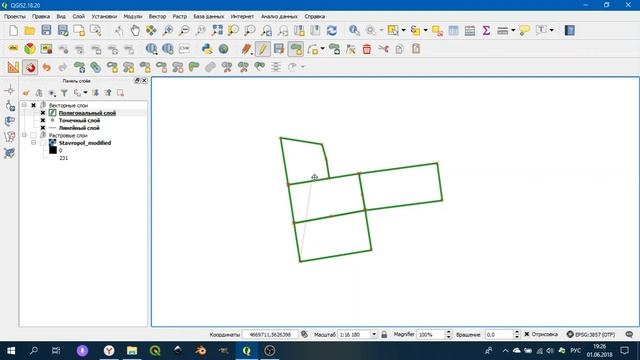
Task: Open the Python console
Action: (x=207, y=49)
